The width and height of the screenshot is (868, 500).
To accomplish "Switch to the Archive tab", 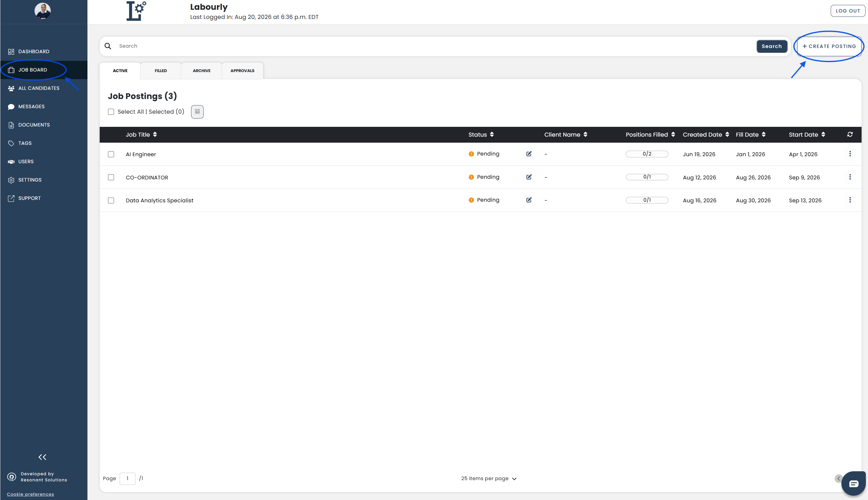I will (201, 71).
